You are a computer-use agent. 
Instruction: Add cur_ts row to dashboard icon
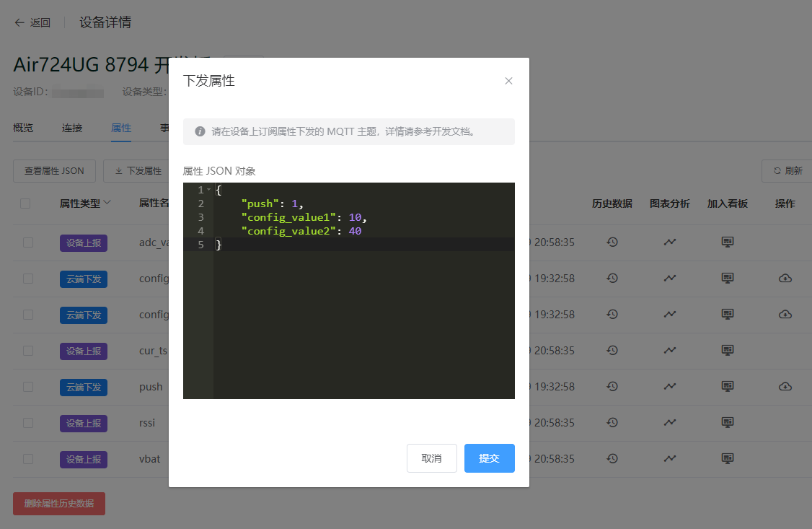click(728, 350)
